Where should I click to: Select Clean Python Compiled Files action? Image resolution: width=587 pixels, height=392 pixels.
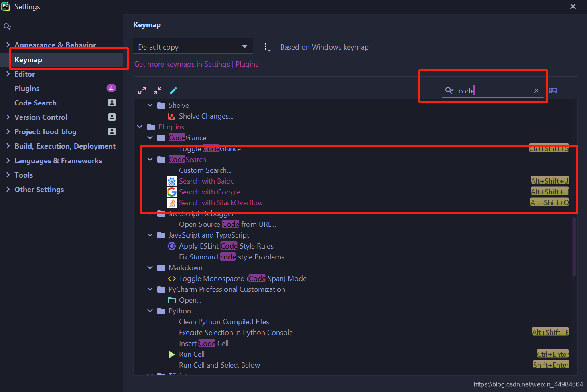coord(224,322)
